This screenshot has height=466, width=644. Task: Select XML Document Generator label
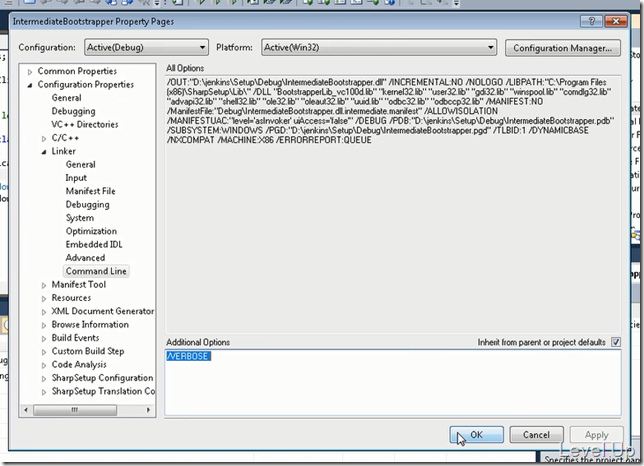click(103, 311)
